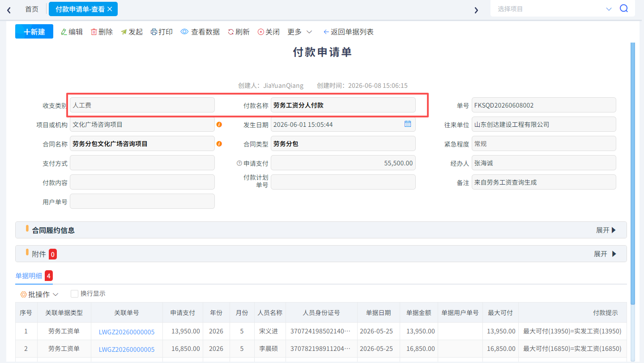Click 返回单据列表 link text

point(352,32)
